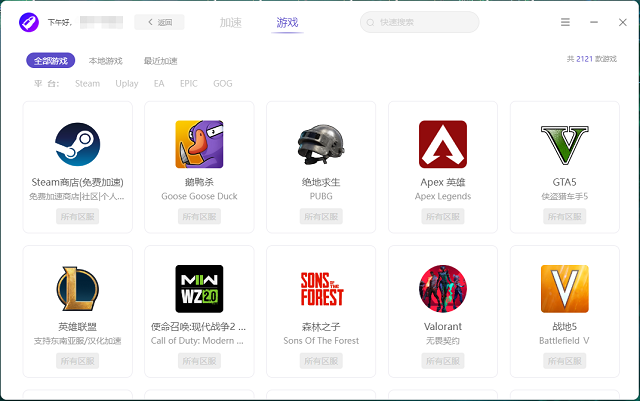Viewport: 640px width, 401px height.
Task: Click the 鹅鸭杀 game title
Action: (x=199, y=182)
